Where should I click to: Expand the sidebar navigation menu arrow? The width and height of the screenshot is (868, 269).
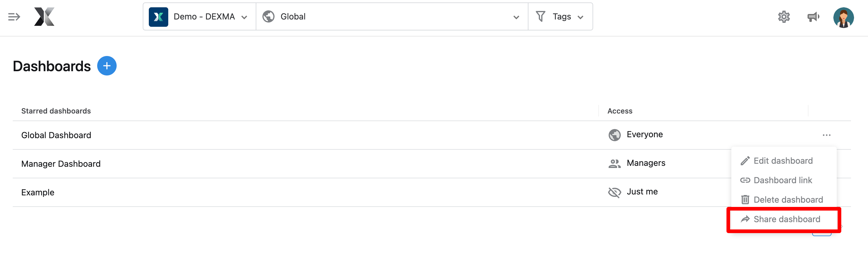coord(14,16)
